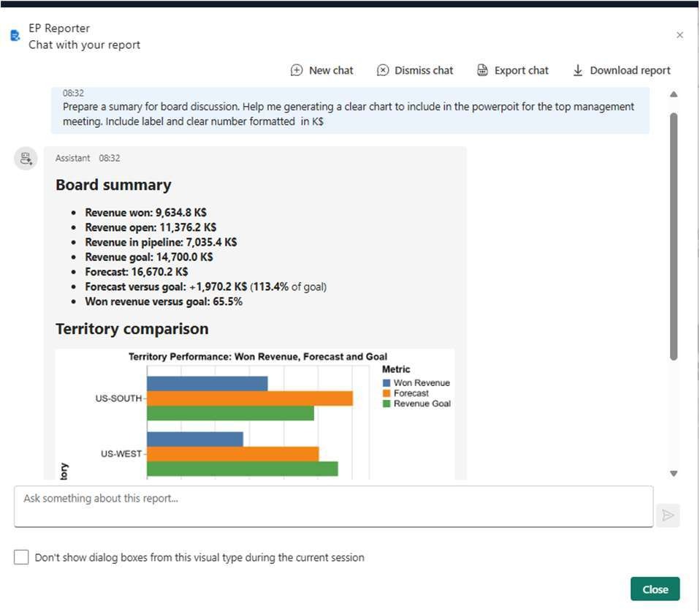Click the 'Chat with your report' subtitle
Screen dimensions: 700x612
84,45
